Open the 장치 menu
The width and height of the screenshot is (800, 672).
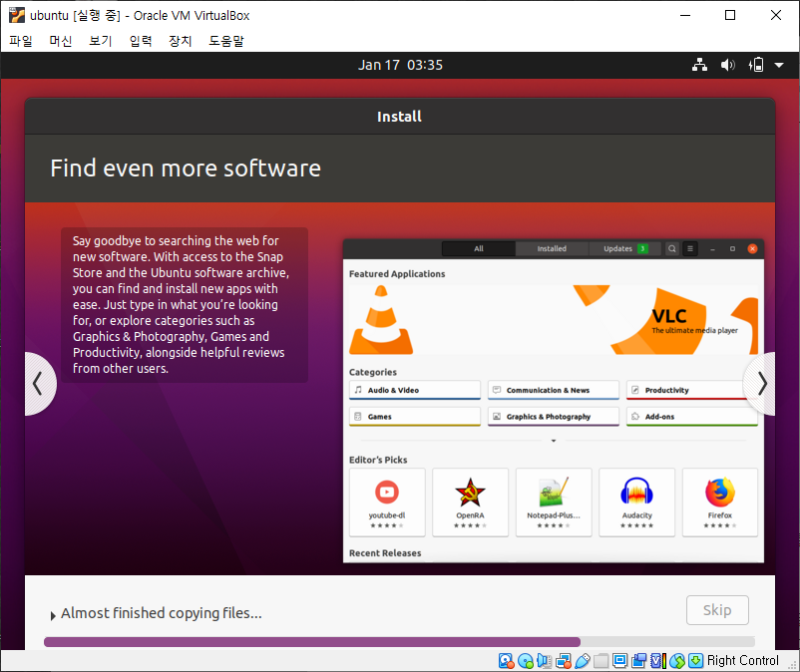tap(181, 40)
